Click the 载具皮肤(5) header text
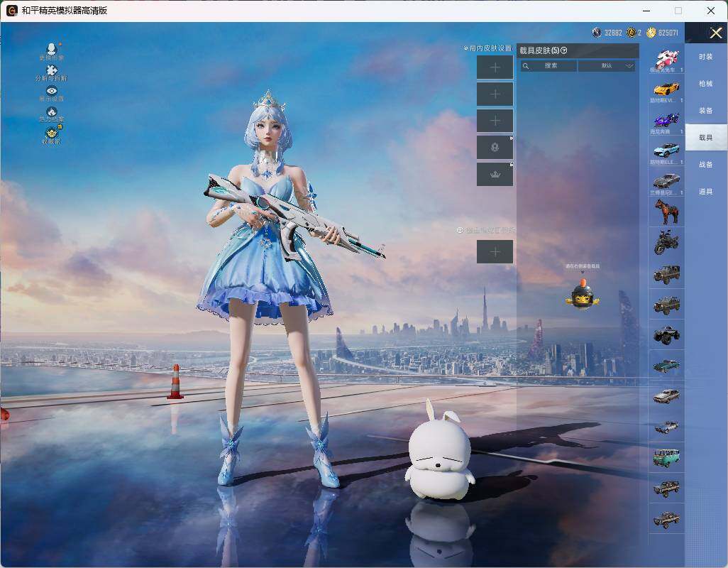728x568 pixels. pos(539,50)
